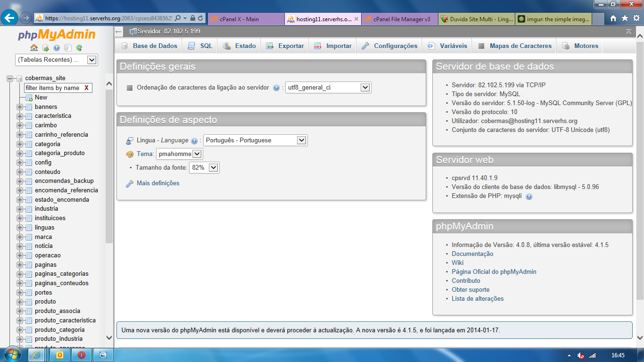Click the New table icon in tree
The image size is (644, 362).
(x=29, y=98)
